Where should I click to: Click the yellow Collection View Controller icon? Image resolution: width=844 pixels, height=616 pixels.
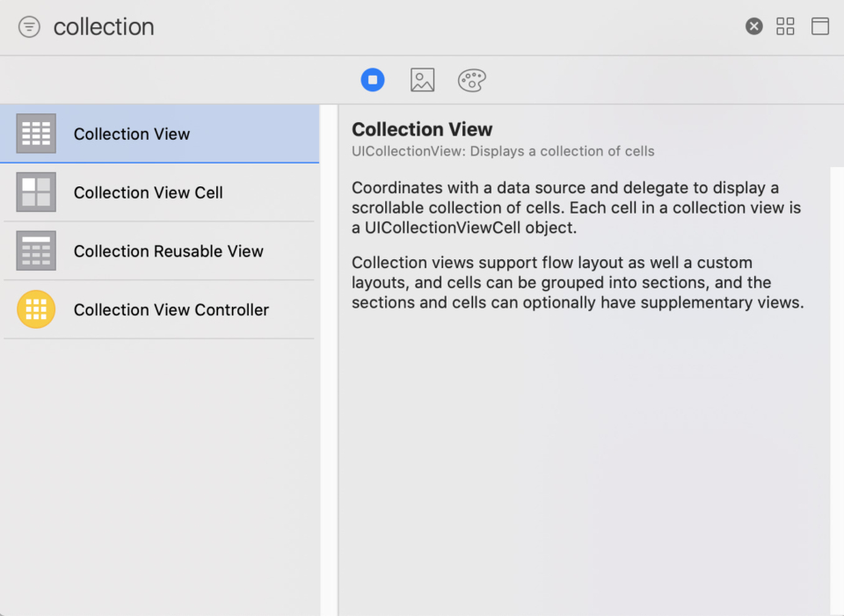coord(35,309)
